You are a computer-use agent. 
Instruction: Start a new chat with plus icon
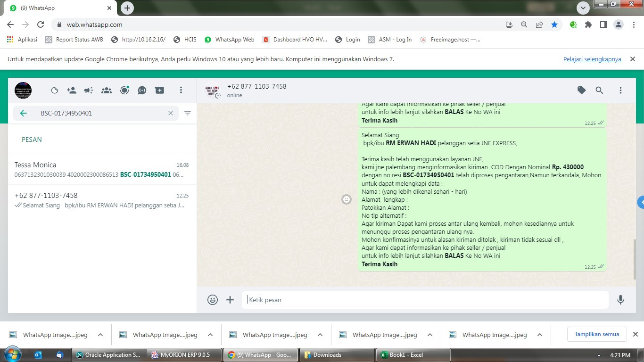point(160,90)
